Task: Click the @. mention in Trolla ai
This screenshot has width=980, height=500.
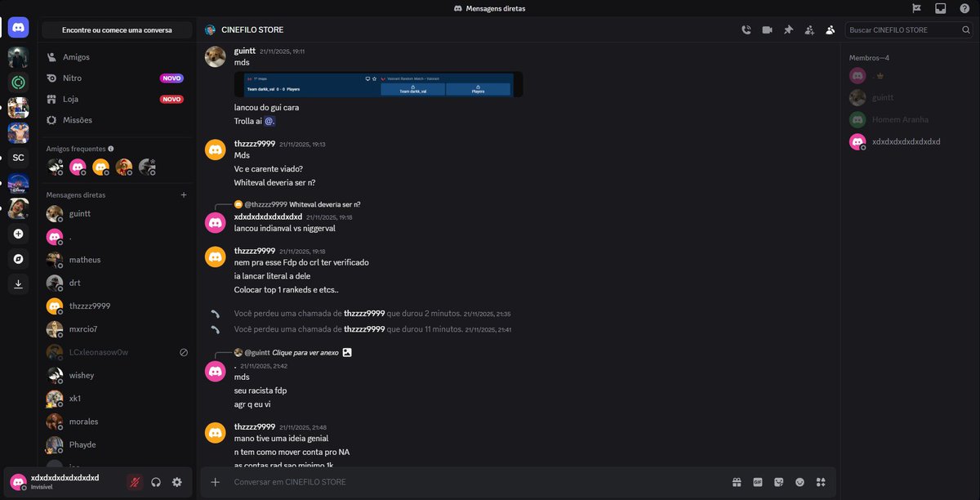Action: (269, 121)
